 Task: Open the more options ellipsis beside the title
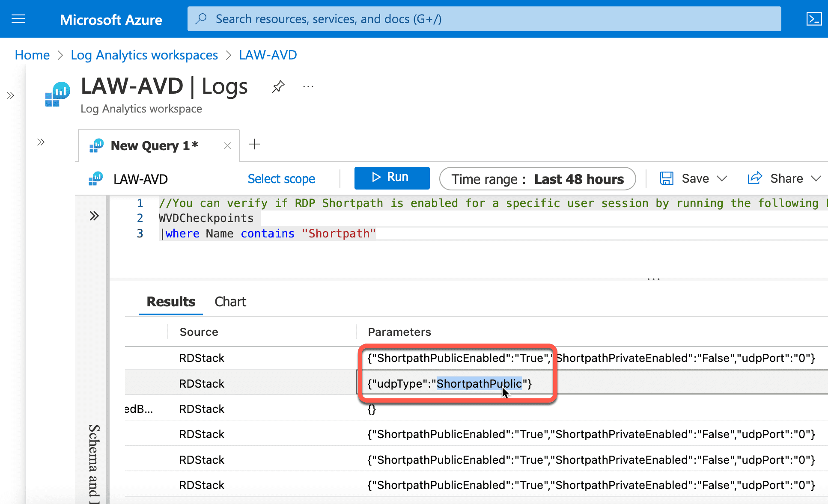point(308,87)
